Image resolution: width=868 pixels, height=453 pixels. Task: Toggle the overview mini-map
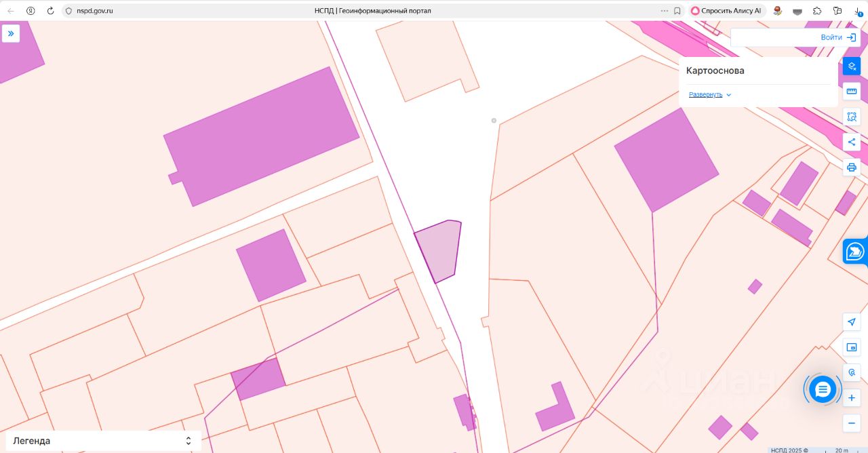(x=852, y=347)
